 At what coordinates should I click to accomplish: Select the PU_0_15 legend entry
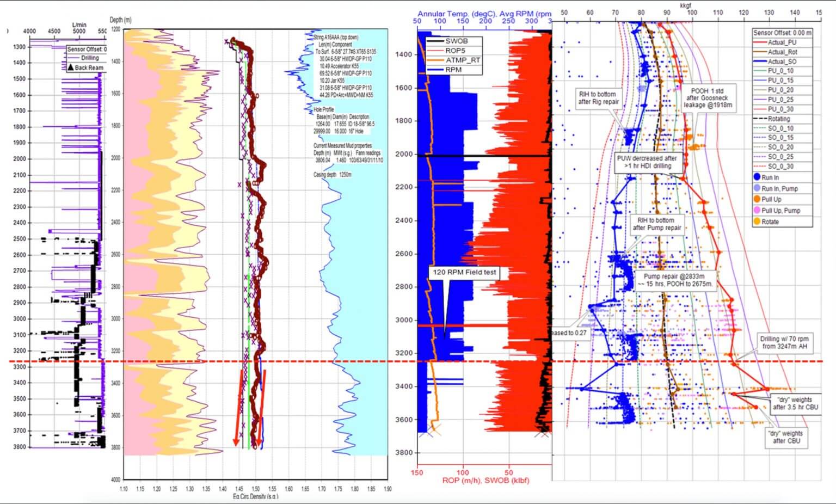coord(773,81)
